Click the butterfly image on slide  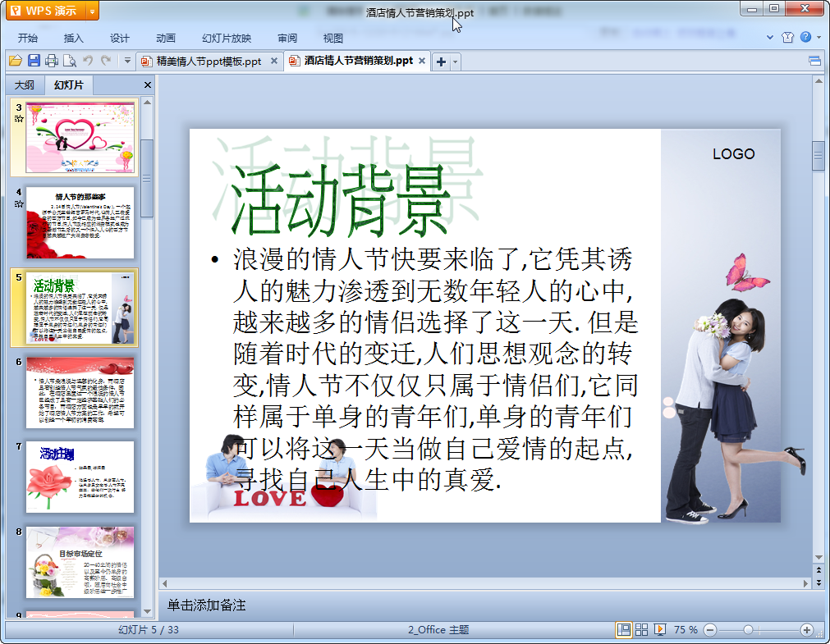tap(745, 273)
